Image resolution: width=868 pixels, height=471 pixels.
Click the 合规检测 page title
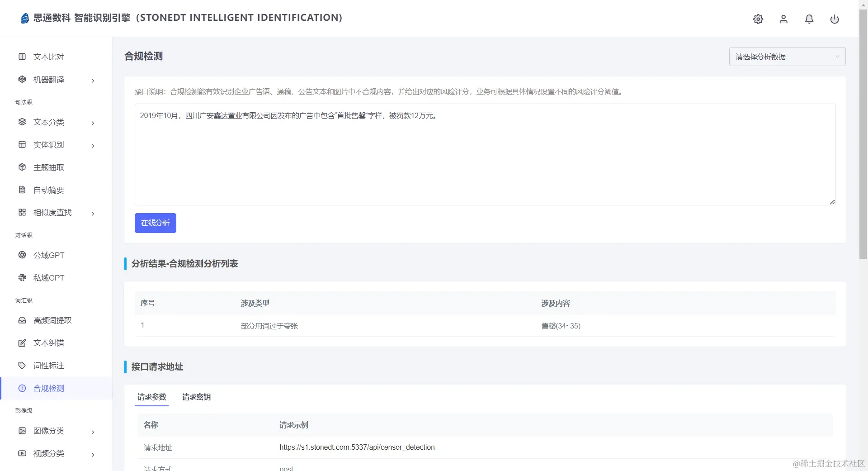(x=144, y=56)
